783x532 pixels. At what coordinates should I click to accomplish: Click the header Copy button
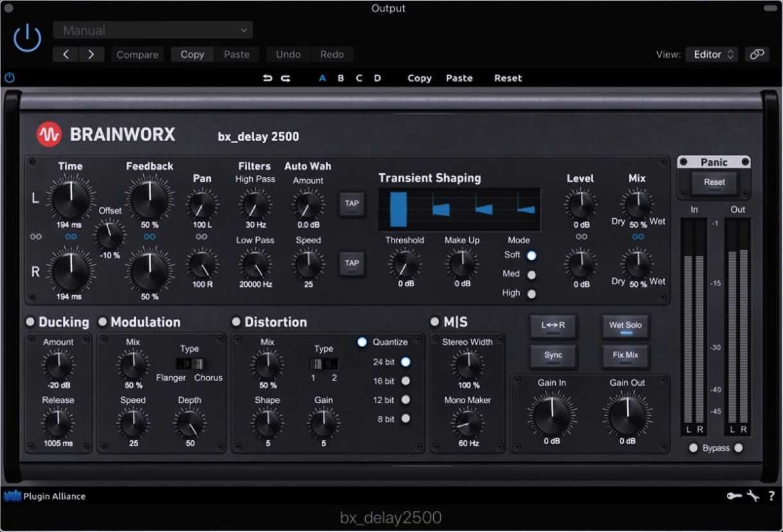pos(192,55)
